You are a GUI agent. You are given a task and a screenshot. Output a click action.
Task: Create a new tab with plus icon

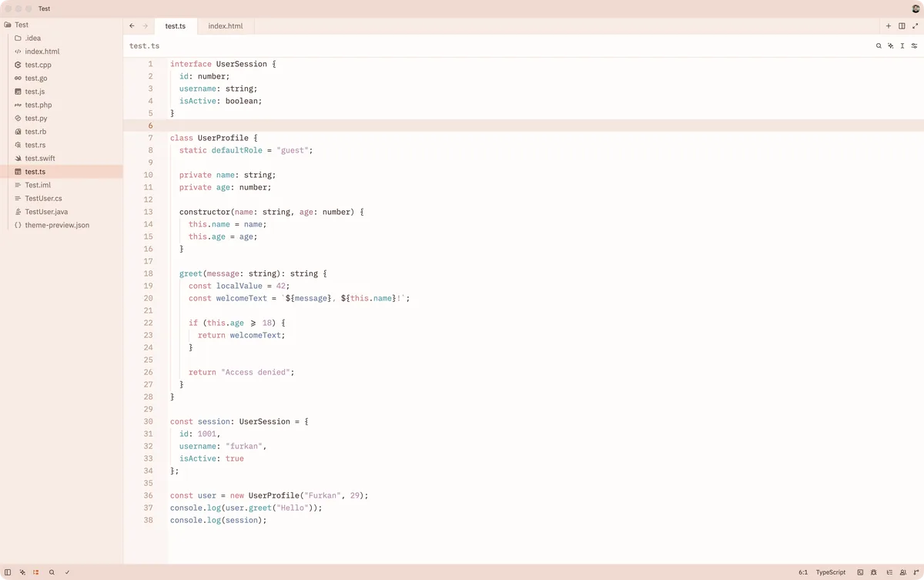(889, 25)
